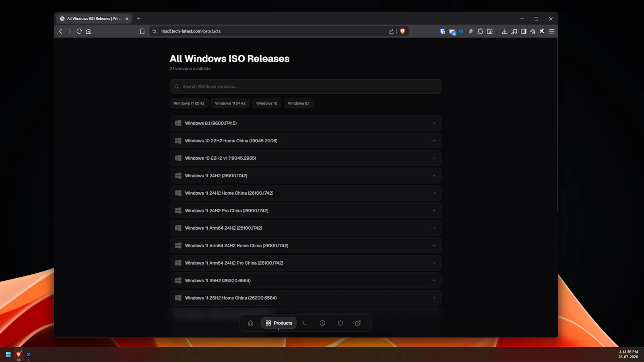Click Windows logo on Windows 10 22H2 v1 row
Viewport: 644px width, 362px height.
(178, 158)
